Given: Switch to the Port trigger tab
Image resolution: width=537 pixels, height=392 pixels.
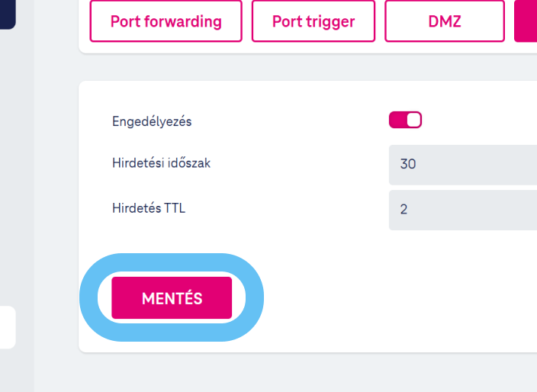Looking at the screenshot, I should pos(313,21).
